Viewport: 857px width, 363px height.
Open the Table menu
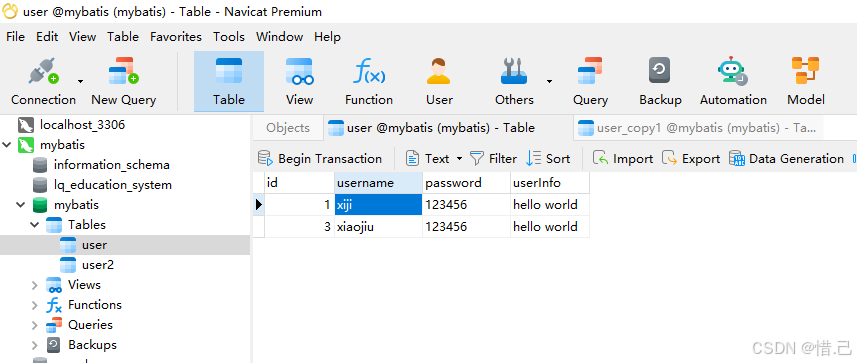click(x=123, y=37)
